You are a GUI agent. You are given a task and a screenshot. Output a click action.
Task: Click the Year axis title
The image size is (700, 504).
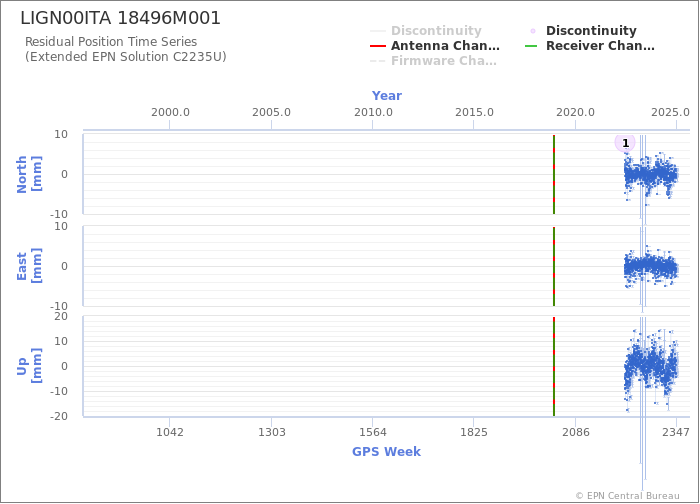tap(387, 96)
